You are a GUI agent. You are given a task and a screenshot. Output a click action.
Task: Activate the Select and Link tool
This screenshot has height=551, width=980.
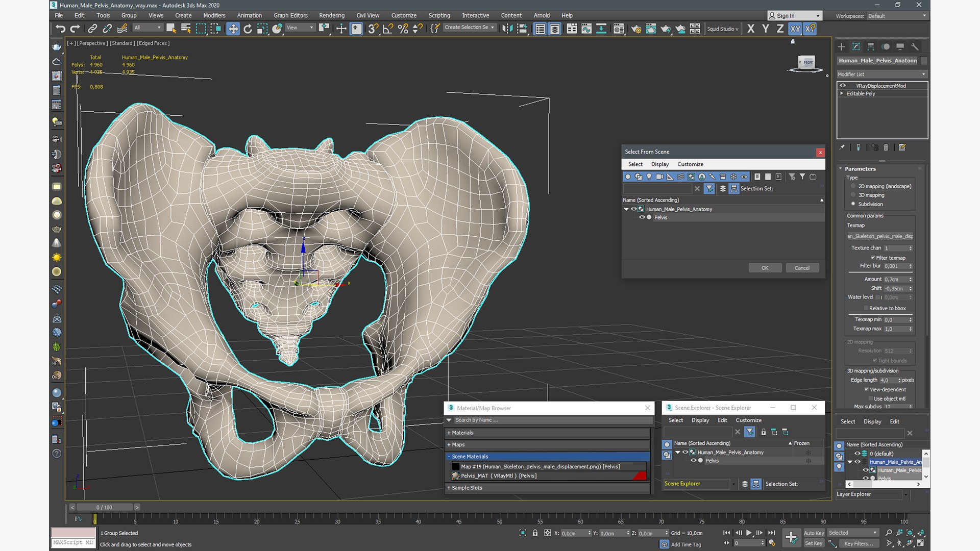pyautogui.click(x=92, y=29)
